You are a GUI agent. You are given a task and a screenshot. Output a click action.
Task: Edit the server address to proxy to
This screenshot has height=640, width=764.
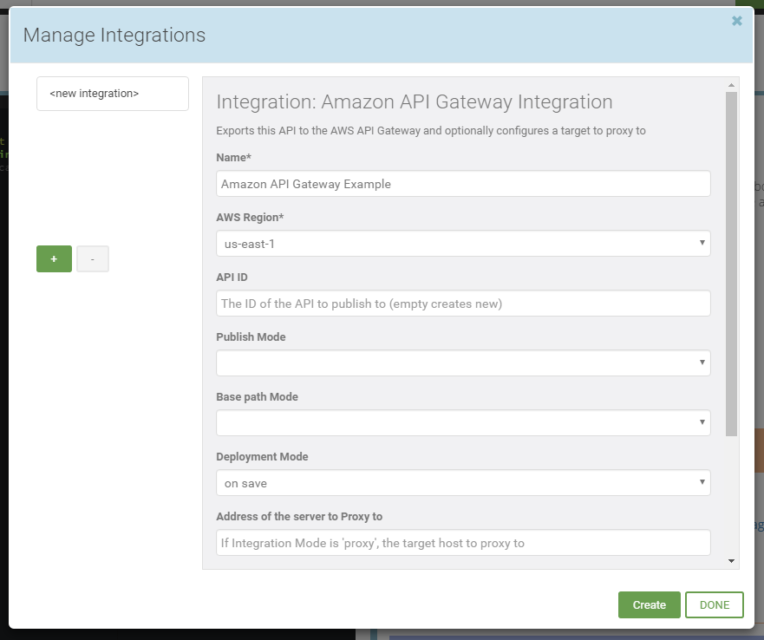(463, 543)
